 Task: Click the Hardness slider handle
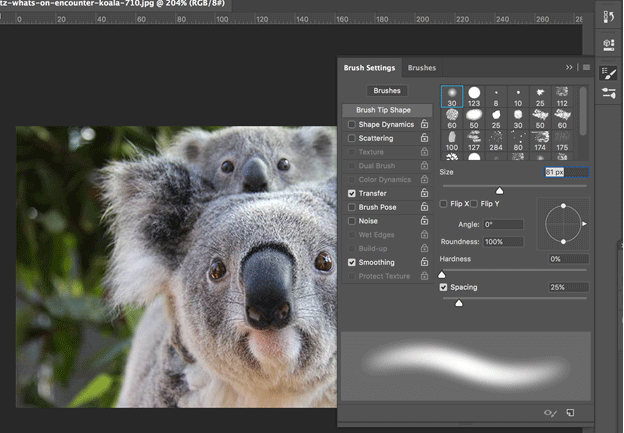click(442, 275)
